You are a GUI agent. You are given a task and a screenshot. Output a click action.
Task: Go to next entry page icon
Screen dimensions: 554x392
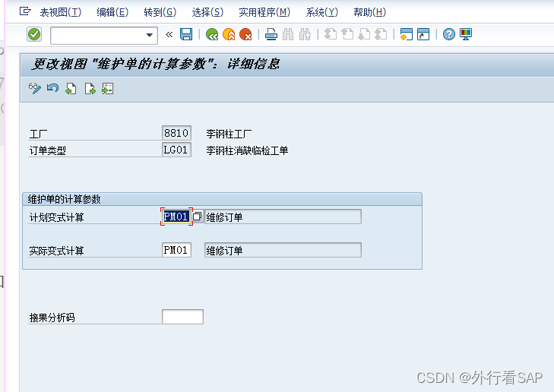(x=90, y=89)
